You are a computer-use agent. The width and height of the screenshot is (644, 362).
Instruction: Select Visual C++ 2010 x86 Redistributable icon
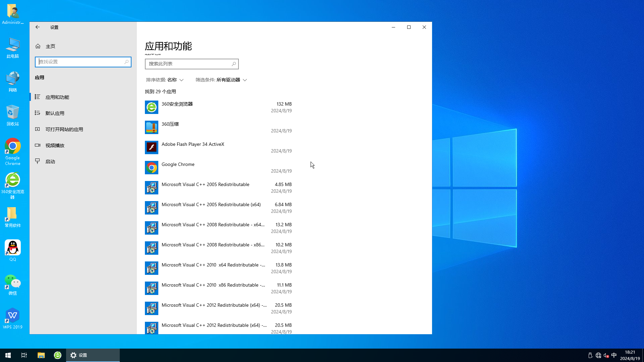152,288
